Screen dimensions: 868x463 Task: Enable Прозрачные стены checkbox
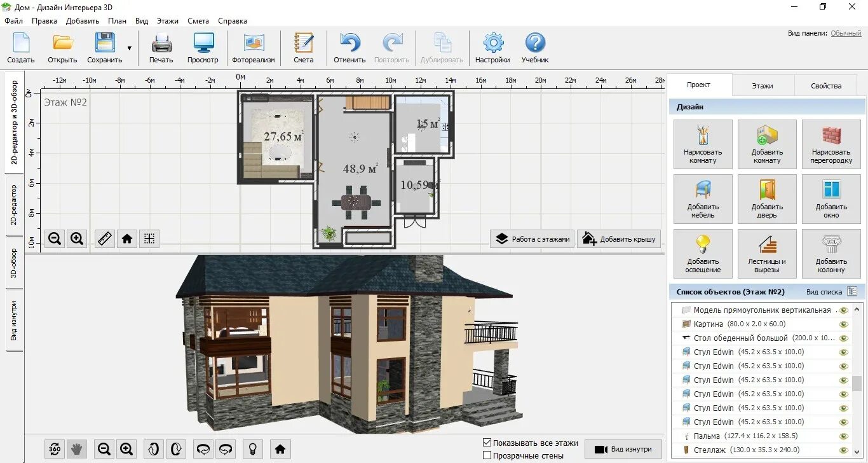(487, 455)
